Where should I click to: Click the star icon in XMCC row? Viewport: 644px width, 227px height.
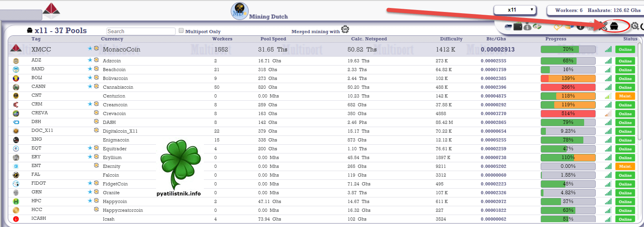90,48
